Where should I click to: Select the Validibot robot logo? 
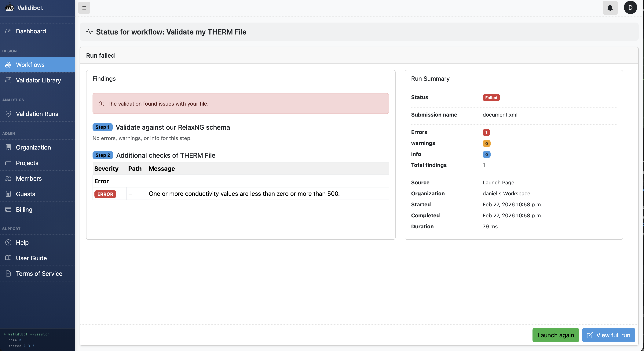coord(9,8)
